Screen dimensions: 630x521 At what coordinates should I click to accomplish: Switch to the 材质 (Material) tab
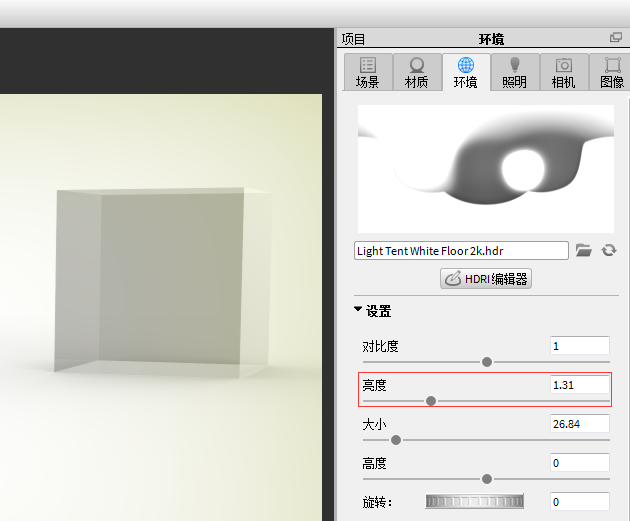417,72
